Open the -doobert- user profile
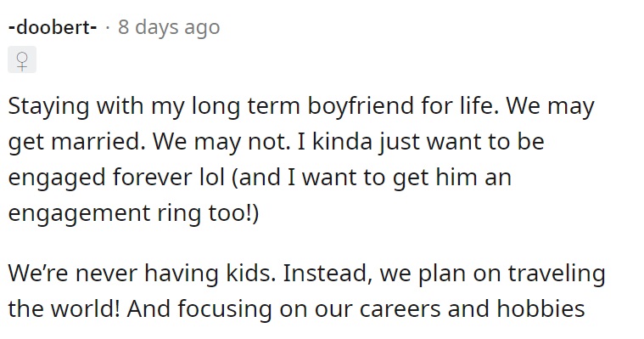The height and width of the screenshot is (339, 644). coord(53,27)
